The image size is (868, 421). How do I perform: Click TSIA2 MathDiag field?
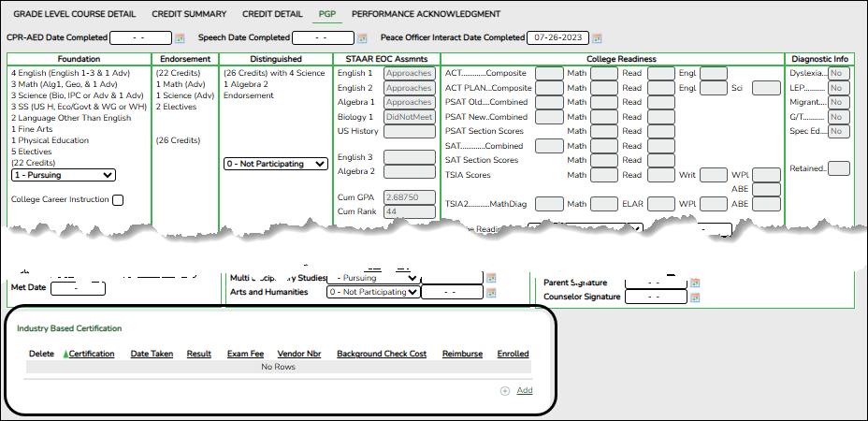(x=549, y=204)
